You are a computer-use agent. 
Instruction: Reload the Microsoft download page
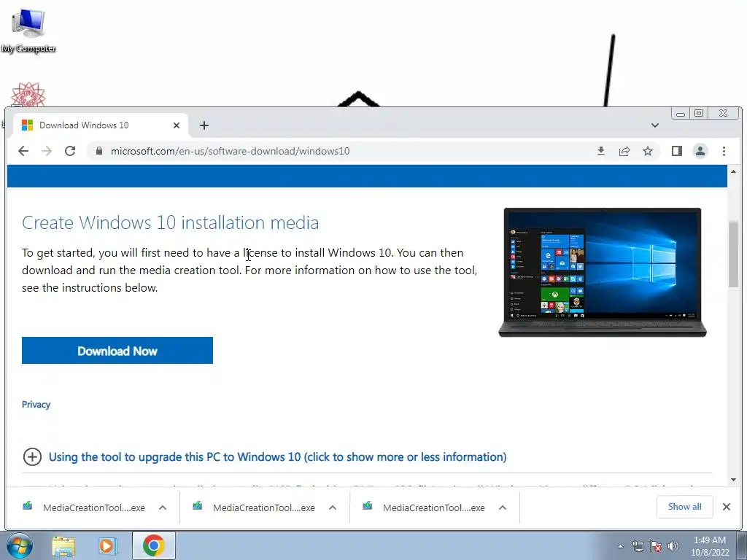click(x=70, y=151)
